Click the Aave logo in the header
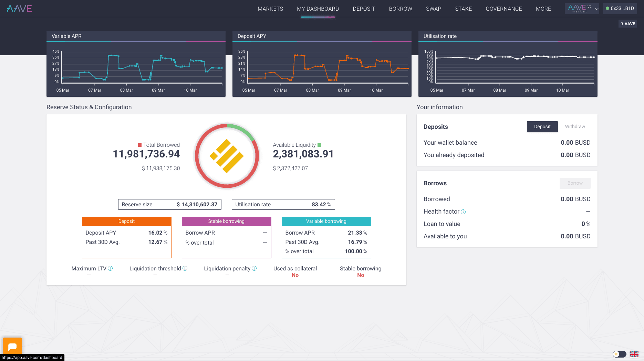Image resolution: width=644 pixels, height=361 pixels. coord(19,9)
